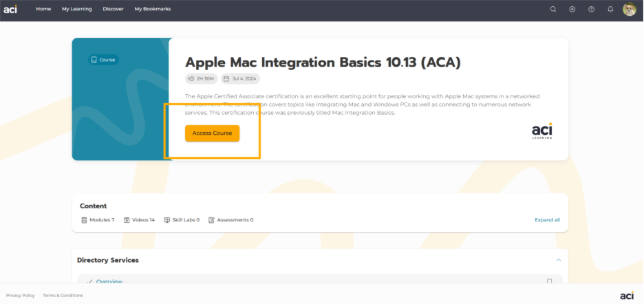Open My Bookmarks in the top navigation

[x=152, y=9]
